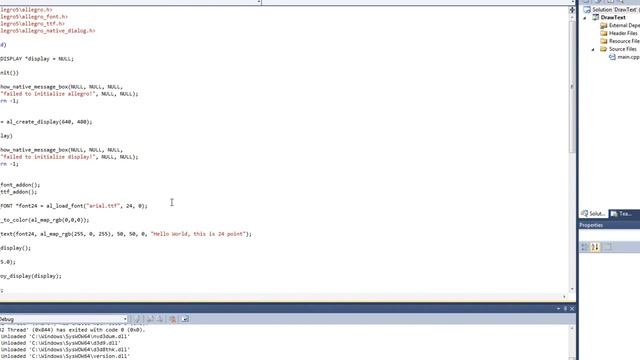Click the main.cpp file icon
The image size is (640, 360).
point(612,57)
